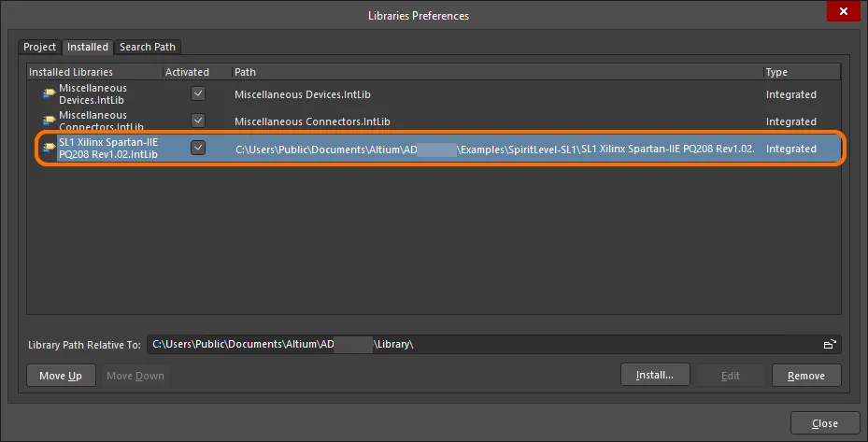Click Integrated type in Miscellaneous Devices row
The height and width of the screenshot is (442, 868).
click(x=791, y=94)
